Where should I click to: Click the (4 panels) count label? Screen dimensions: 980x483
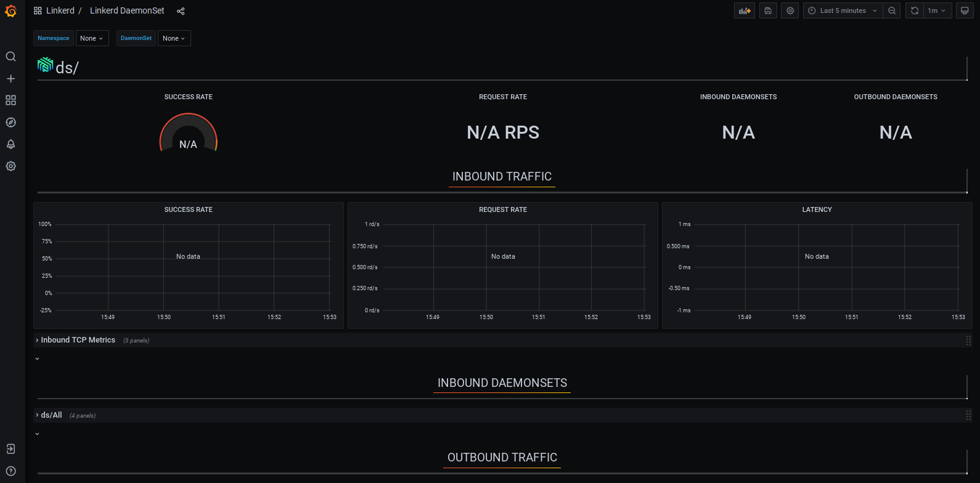pos(83,416)
